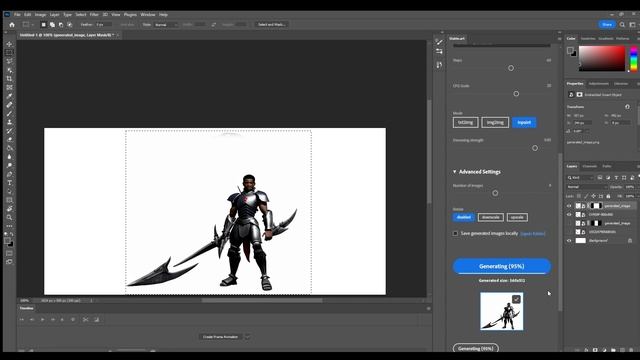Image resolution: width=640 pixels, height=360 pixels.
Task: Hide the second layer via eye icon
Action: tap(569, 214)
